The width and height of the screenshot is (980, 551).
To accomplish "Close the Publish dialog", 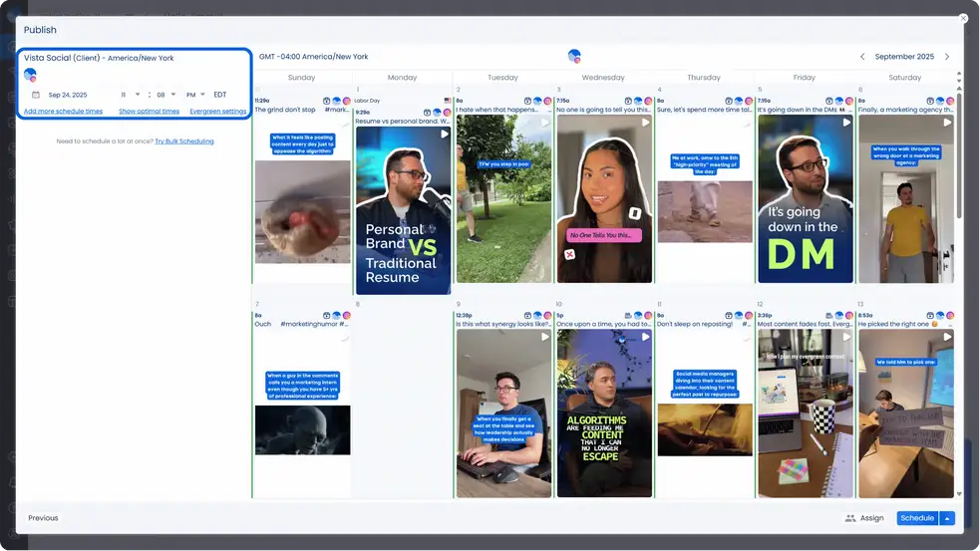I will click(x=963, y=18).
